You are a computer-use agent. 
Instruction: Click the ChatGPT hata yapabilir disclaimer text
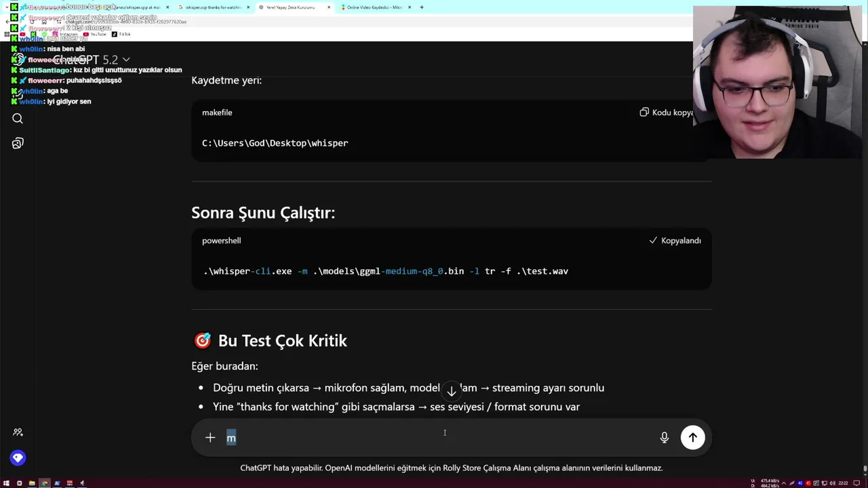(451, 468)
